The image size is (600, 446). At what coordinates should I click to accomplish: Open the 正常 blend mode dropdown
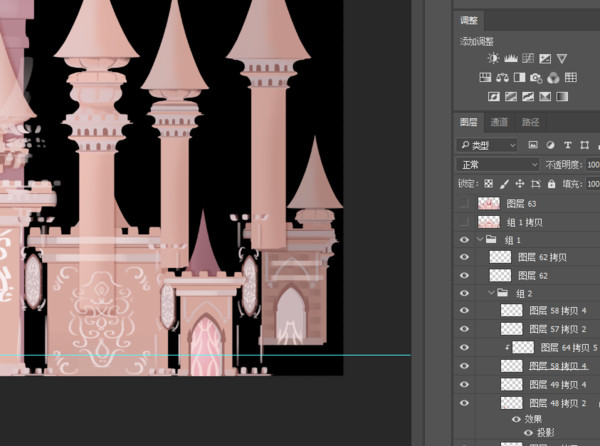pos(497,164)
